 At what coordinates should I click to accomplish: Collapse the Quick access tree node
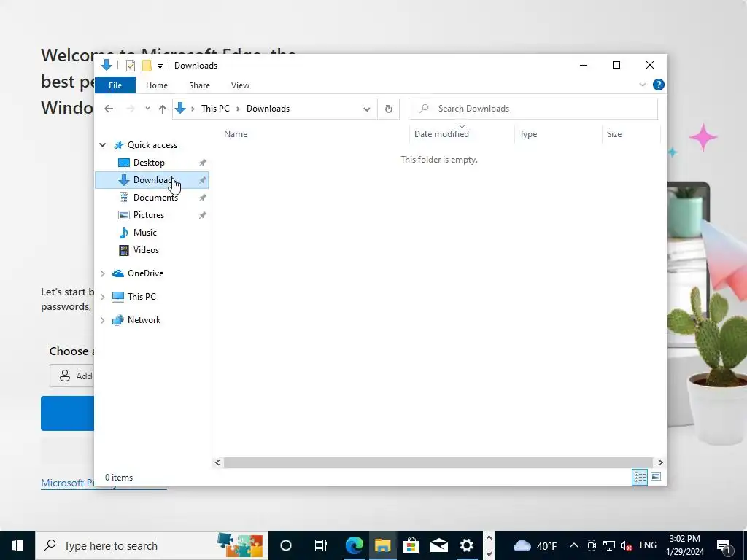(x=102, y=145)
